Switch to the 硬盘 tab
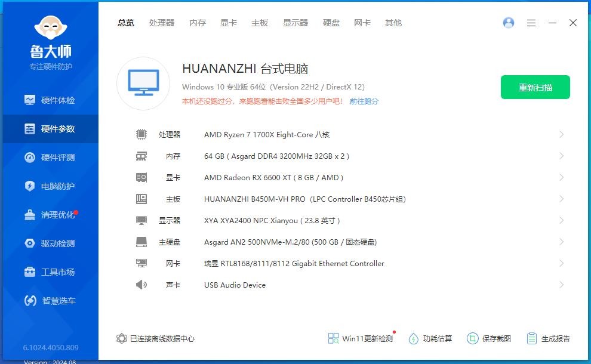The width and height of the screenshot is (591, 364). tap(331, 23)
